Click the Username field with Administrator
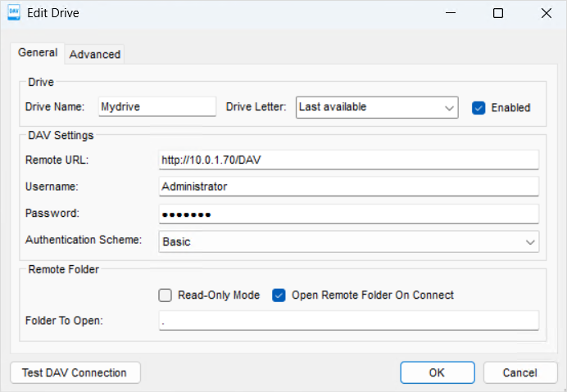This screenshot has height=392, width=567. (348, 187)
